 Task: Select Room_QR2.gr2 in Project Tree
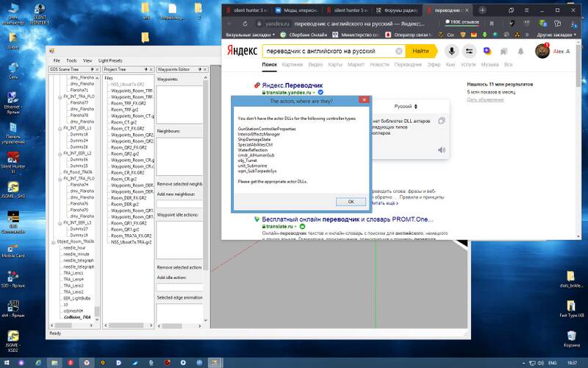tap(125, 154)
